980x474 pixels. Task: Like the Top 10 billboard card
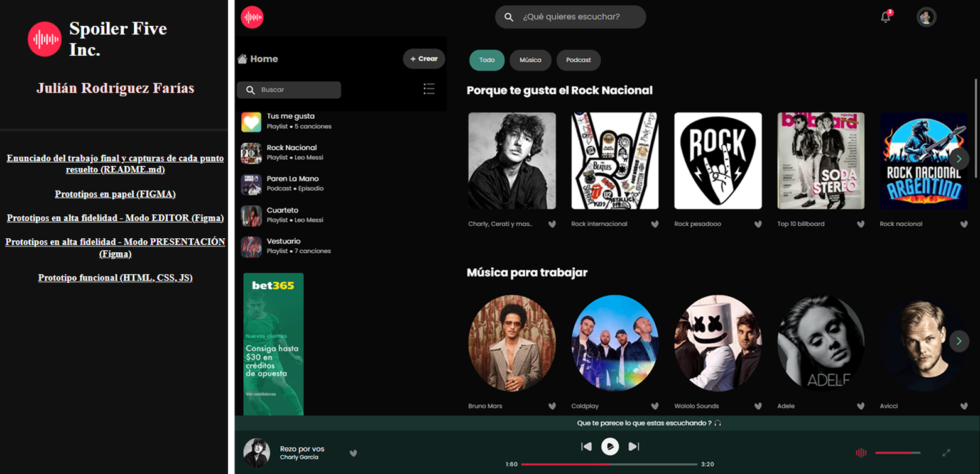(x=861, y=224)
